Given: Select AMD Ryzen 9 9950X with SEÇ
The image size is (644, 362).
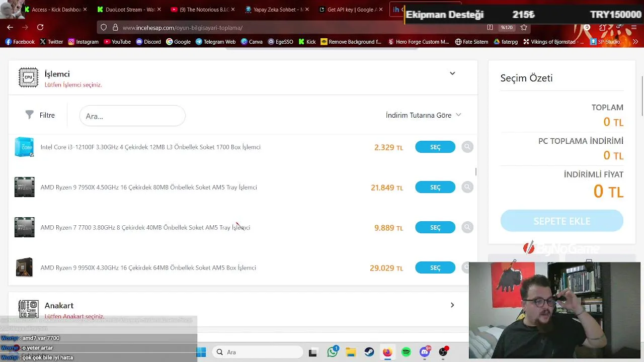Looking at the screenshot, I should (435, 267).
